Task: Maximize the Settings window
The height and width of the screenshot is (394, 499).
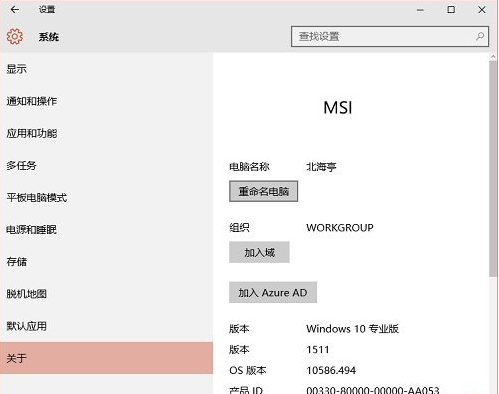Action: point(451,10)
